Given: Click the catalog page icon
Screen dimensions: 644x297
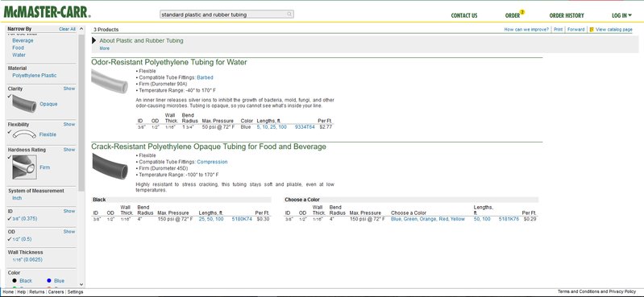Looking at the screenshot, I should click(x=591, y=30).
